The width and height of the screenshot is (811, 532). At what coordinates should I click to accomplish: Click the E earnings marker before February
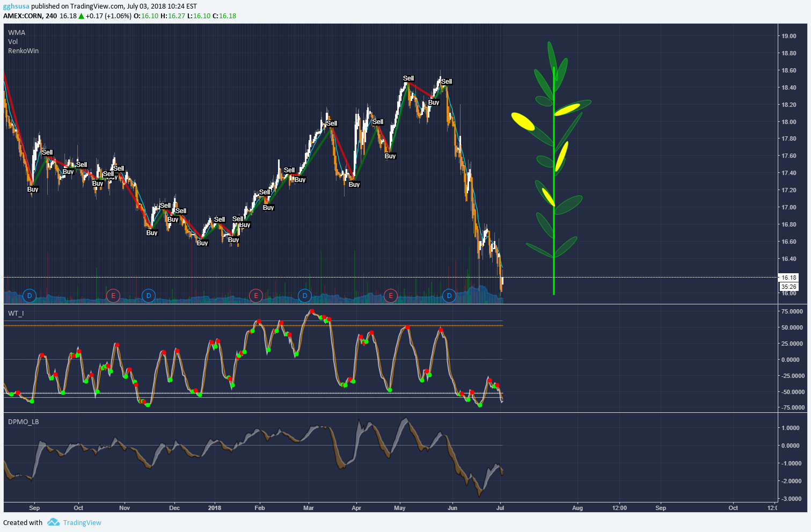click(x=256, y=295)
